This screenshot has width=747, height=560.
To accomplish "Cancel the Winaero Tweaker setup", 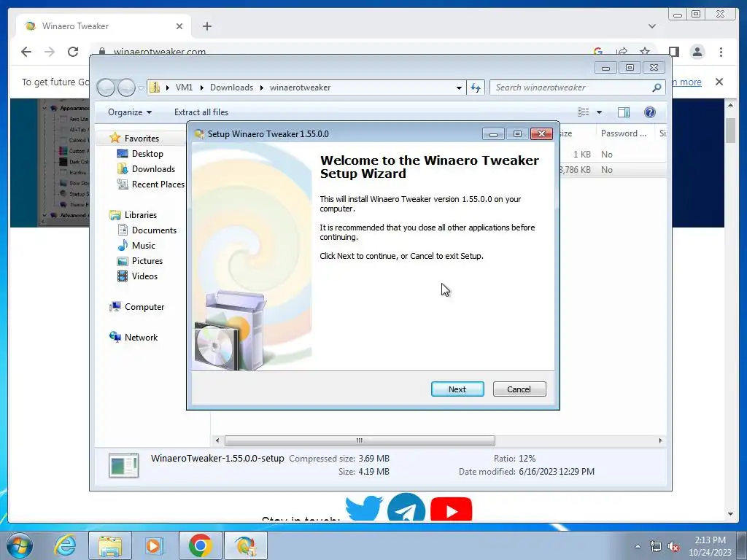I will click(x=519, y=389).
